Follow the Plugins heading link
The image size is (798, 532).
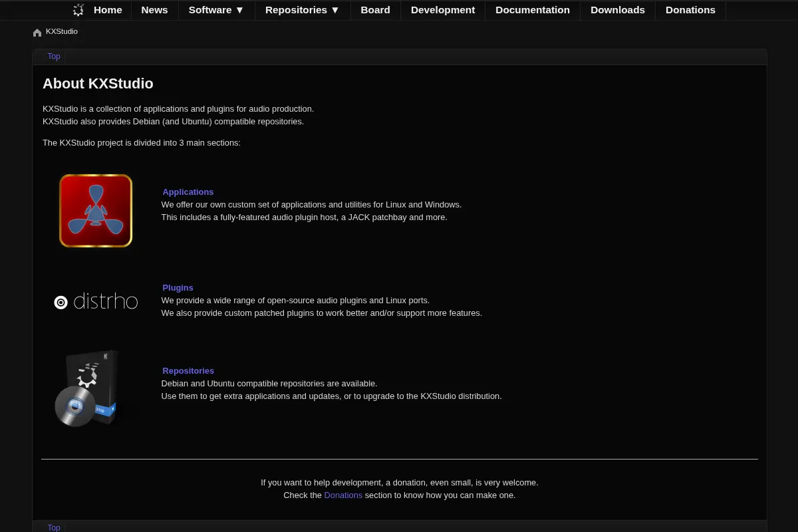(x=178, y=288)
